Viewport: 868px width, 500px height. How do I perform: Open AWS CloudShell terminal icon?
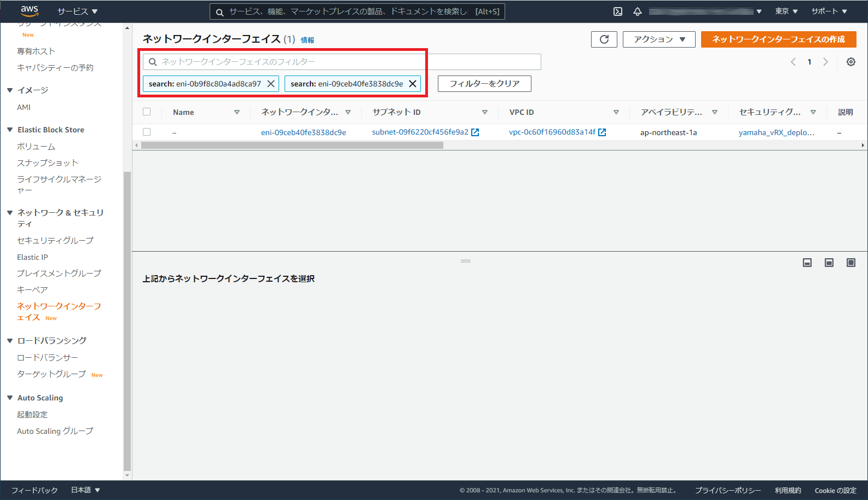point(618,11)
